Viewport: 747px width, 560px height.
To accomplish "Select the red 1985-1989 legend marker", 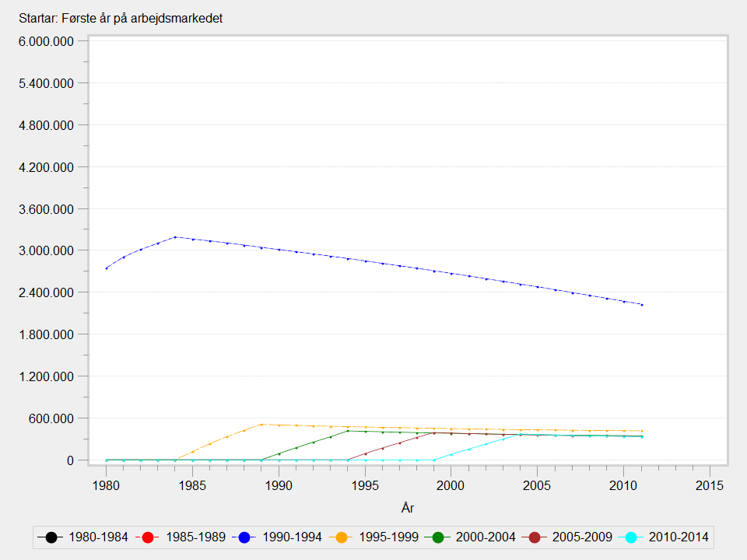I will coord(149,537).
